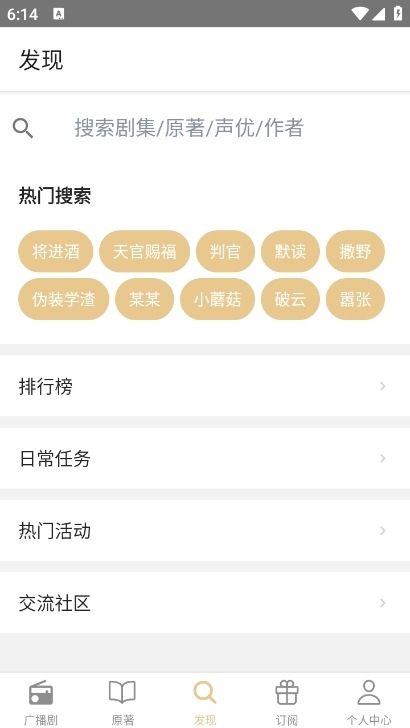The image size is (410, 728).
Task: Open the 交流社区 entry
Action: [x=205, y=603]
